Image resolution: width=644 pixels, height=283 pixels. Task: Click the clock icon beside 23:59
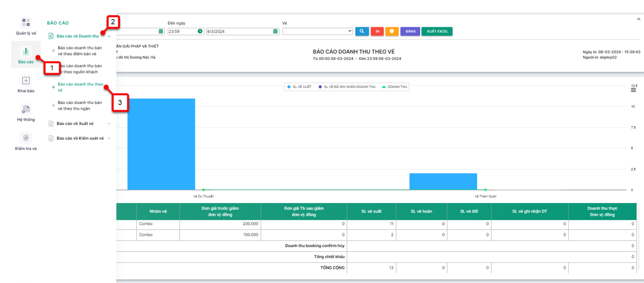(200, 31)
